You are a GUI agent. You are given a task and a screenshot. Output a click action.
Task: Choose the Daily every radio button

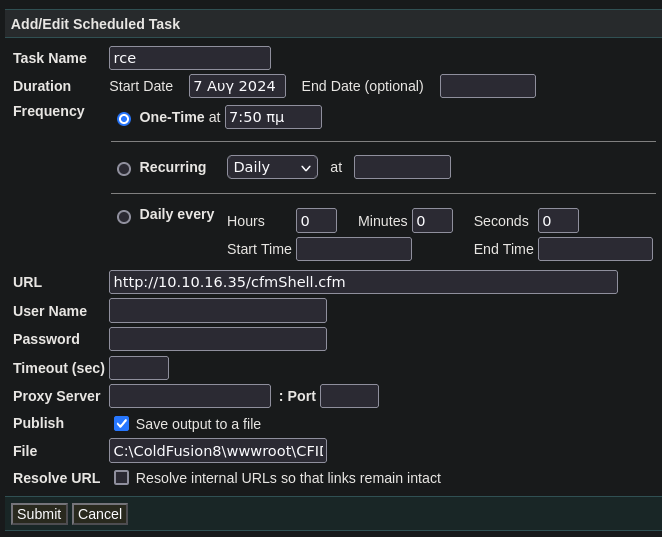(124, 217)
